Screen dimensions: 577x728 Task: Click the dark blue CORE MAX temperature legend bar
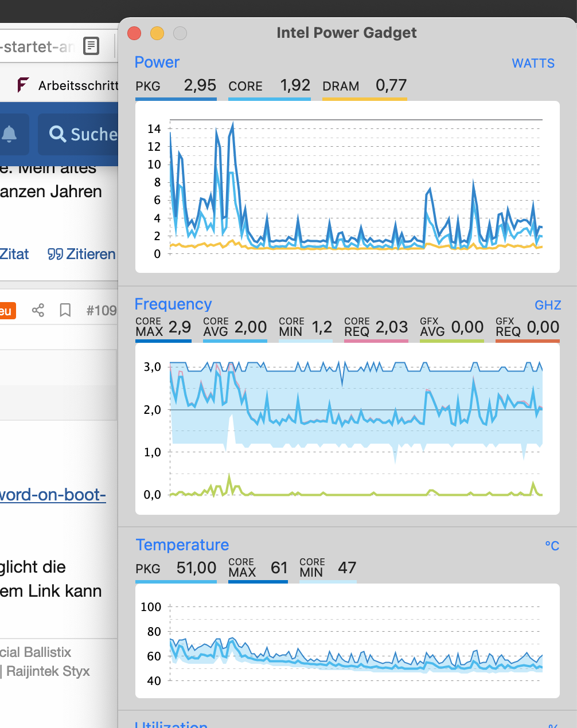258,582
